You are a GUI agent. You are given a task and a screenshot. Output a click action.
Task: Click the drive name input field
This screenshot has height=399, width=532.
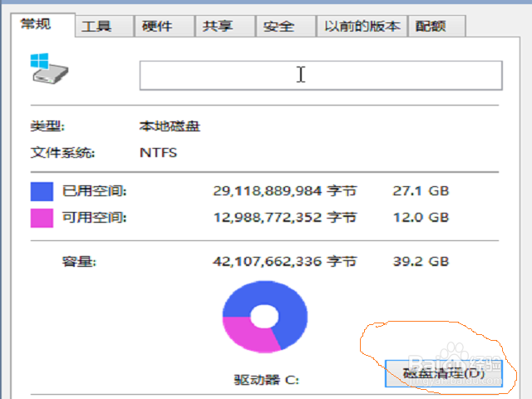coord(321,76)
